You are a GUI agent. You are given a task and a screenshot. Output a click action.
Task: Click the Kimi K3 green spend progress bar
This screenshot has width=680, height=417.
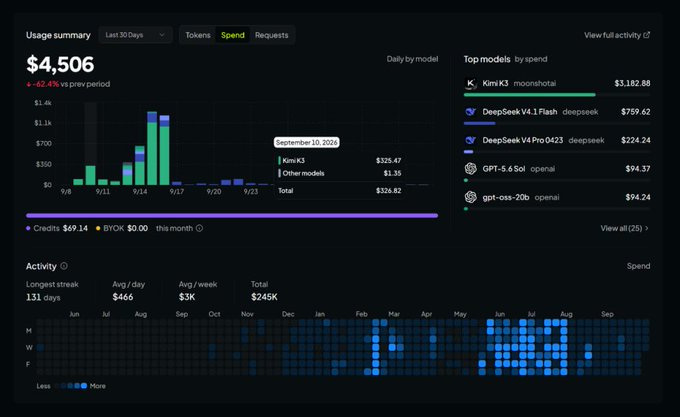530,94
